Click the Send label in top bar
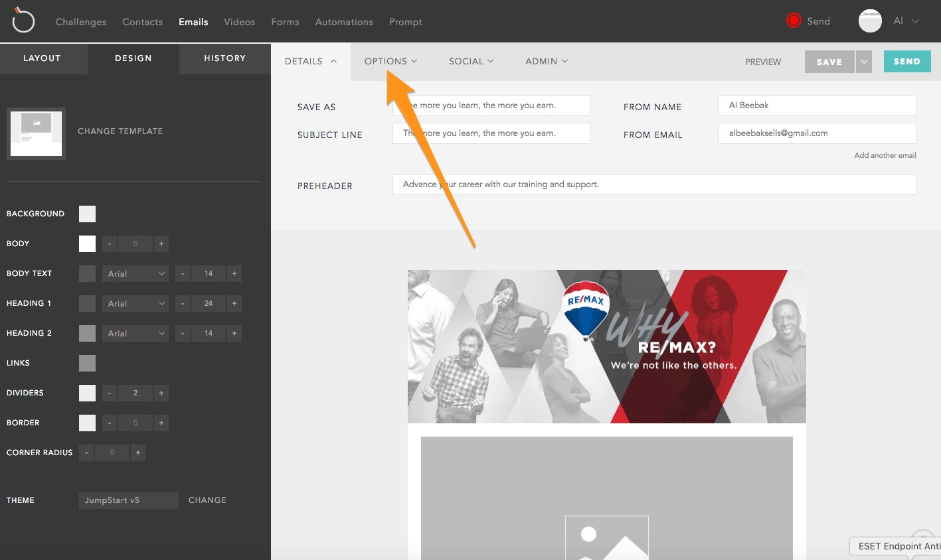941x560 pixels. (x=818, y=21)
